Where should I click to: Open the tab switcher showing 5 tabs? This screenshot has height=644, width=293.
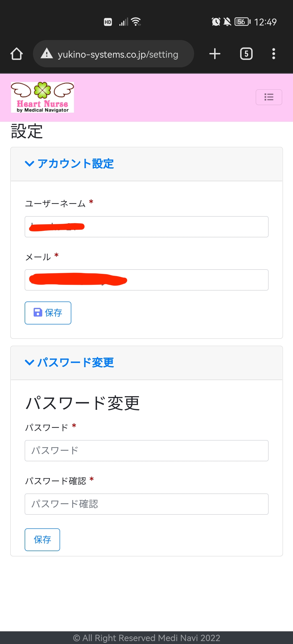(246, 54)
